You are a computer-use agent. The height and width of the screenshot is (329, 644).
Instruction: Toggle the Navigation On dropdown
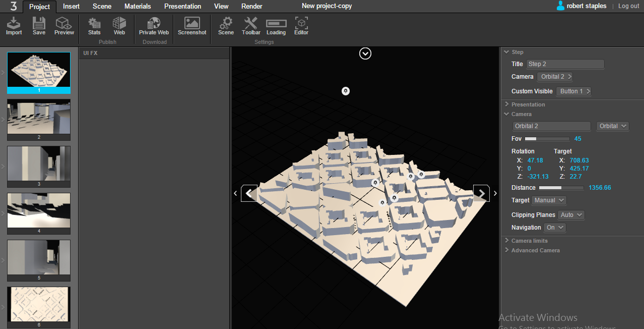point(554,228)
